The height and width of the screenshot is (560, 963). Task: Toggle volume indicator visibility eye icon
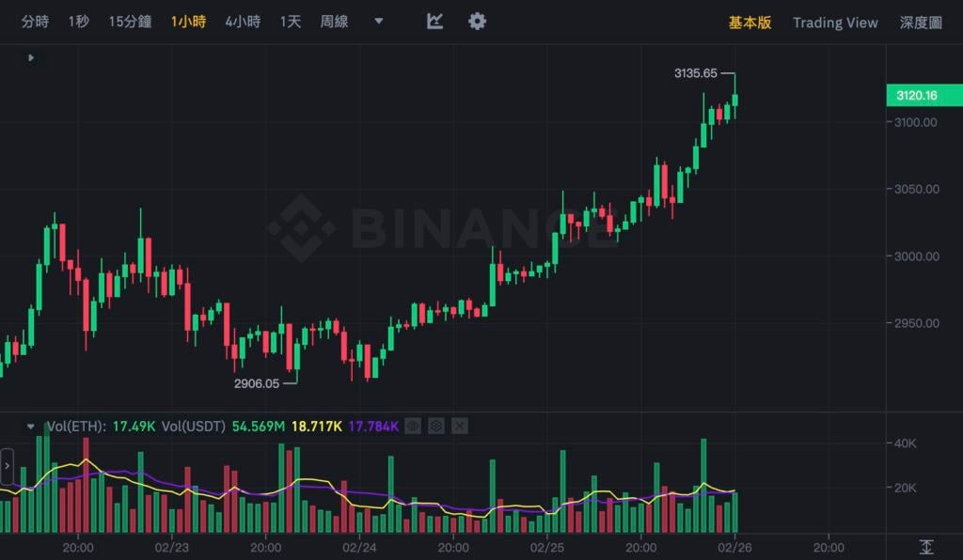coord(414,427)
